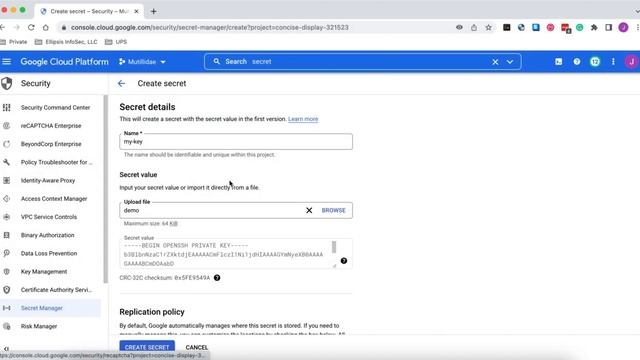Click the CREATE SECRET button
Viewport: 640px width, 360px height.
(x=147, y=347)
